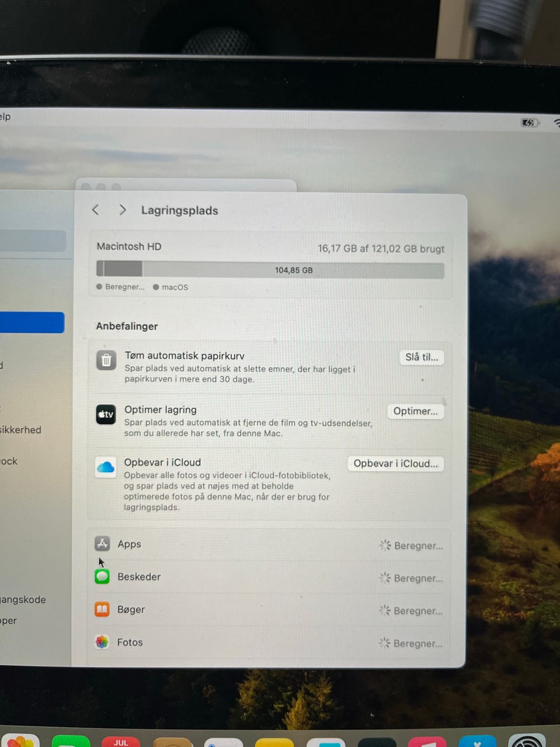
Task: Open System Settings gear in the Dock
Action: (x=527, y=741)
